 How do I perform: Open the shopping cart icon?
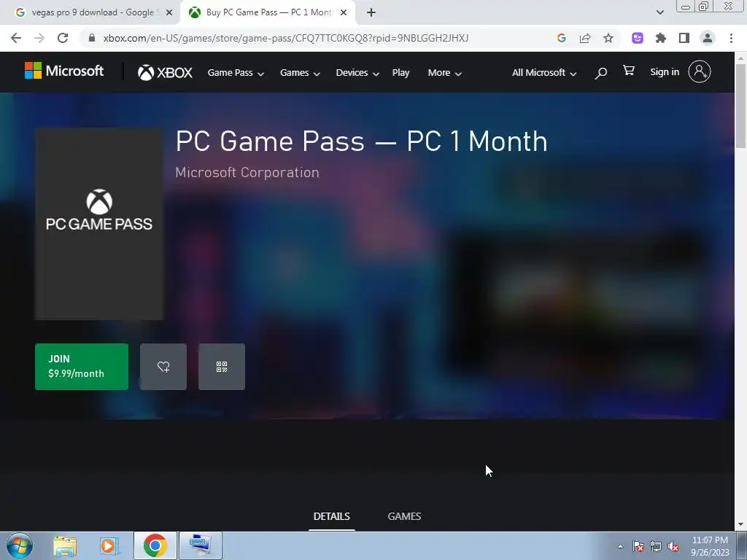(629, 71)
